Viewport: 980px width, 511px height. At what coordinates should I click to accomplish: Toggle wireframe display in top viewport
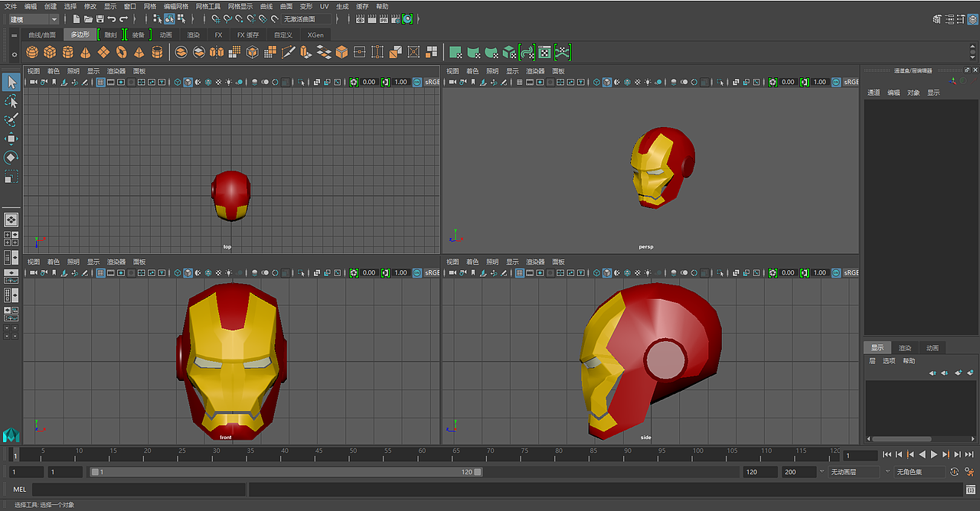tap(178, 82)
